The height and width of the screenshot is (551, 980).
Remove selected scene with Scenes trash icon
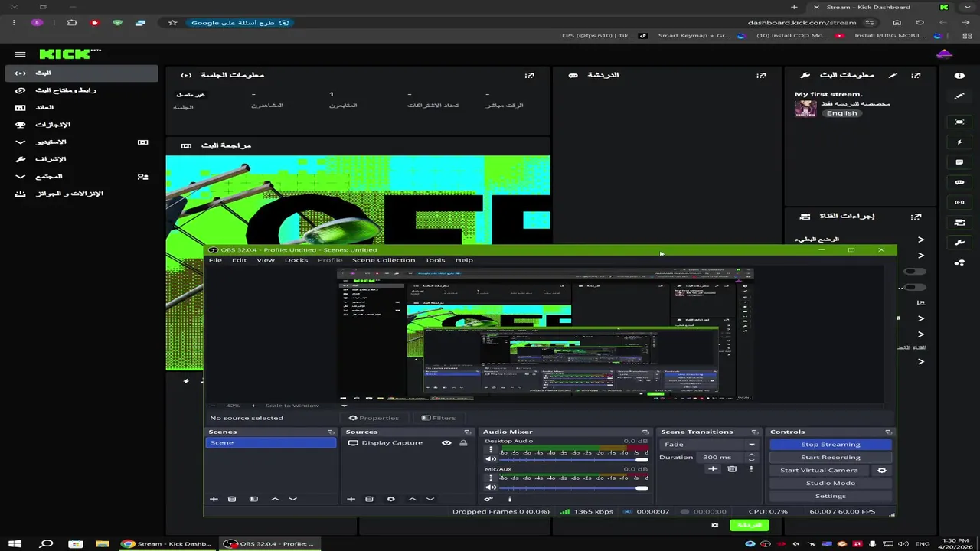(x=232, y=499)
